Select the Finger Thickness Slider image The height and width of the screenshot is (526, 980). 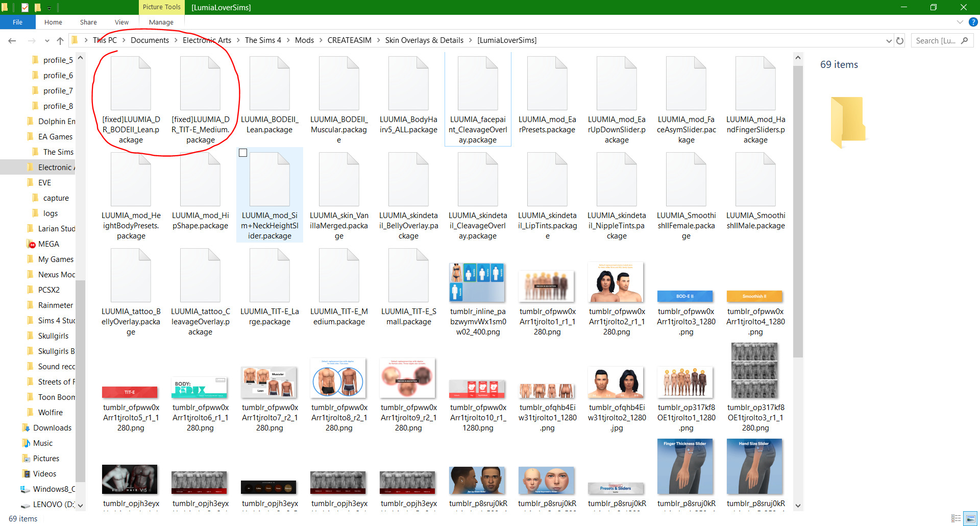[x=685, y=467]
